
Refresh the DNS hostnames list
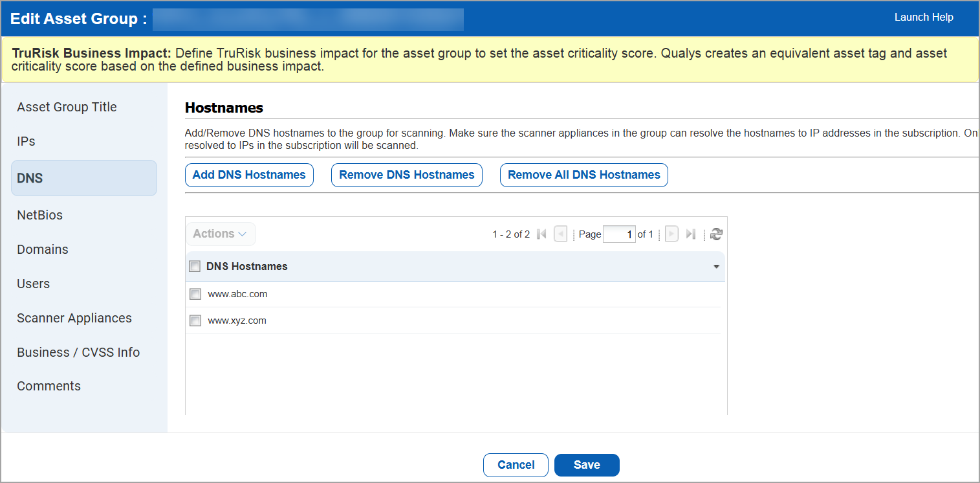click(716, 234)
